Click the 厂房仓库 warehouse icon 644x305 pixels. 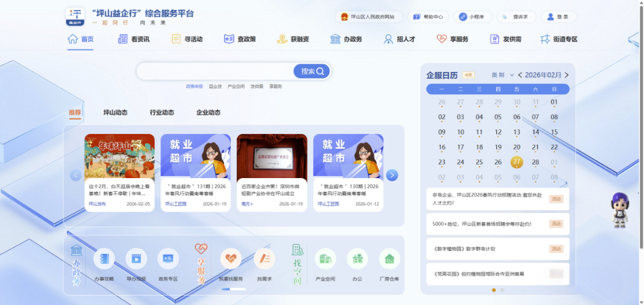389,259
